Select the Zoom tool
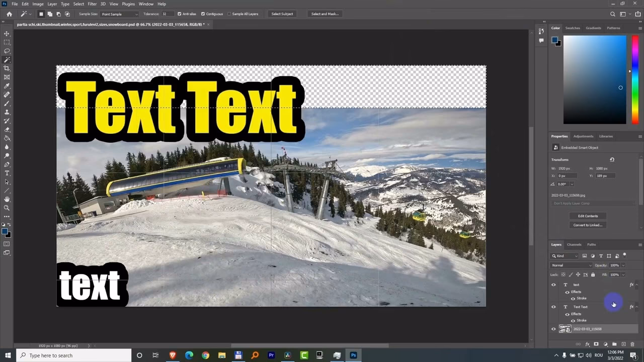 (7, 208)
